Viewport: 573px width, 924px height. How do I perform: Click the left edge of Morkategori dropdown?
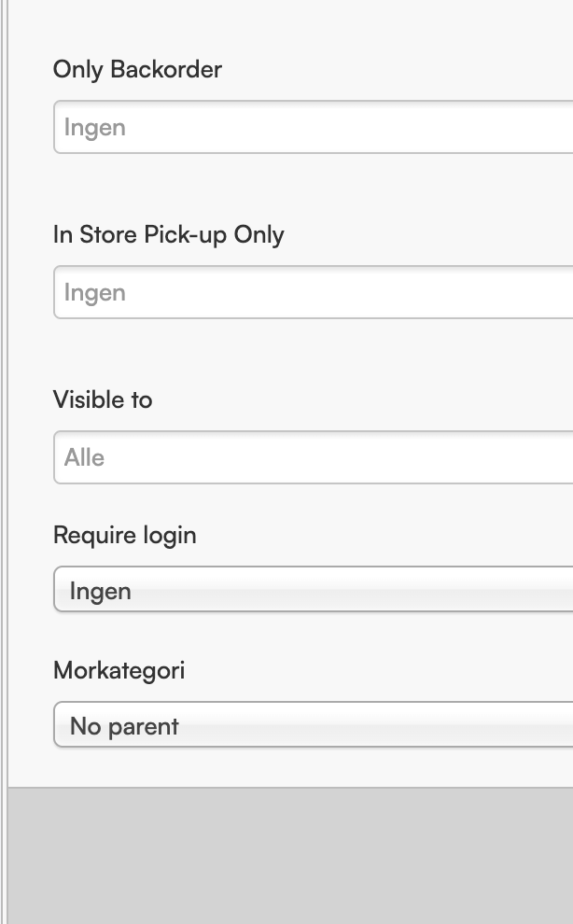click(x=60, y=725)
